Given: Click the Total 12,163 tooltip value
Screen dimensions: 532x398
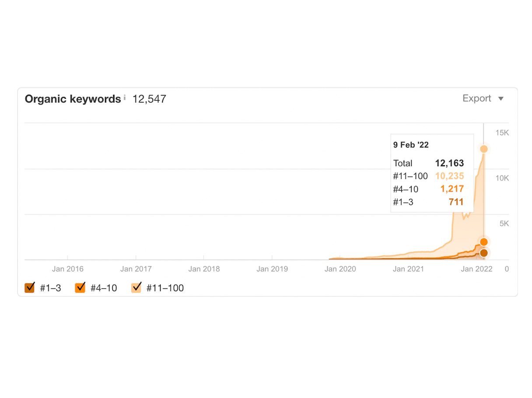Looking at the screenshot, I should click(449, 163).
